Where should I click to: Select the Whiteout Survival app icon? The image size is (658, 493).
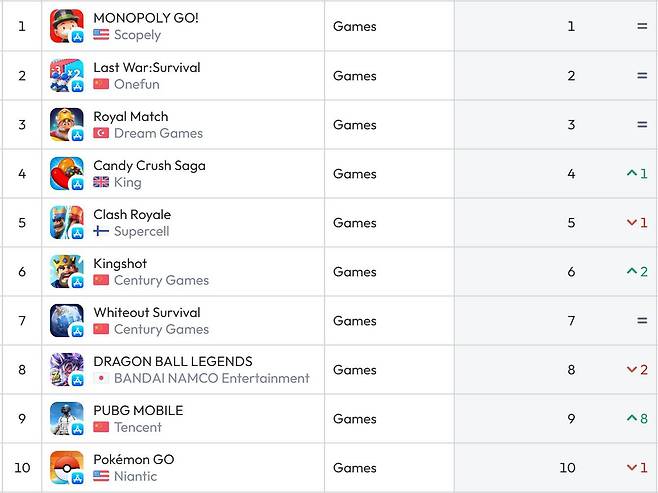point(66,320)
